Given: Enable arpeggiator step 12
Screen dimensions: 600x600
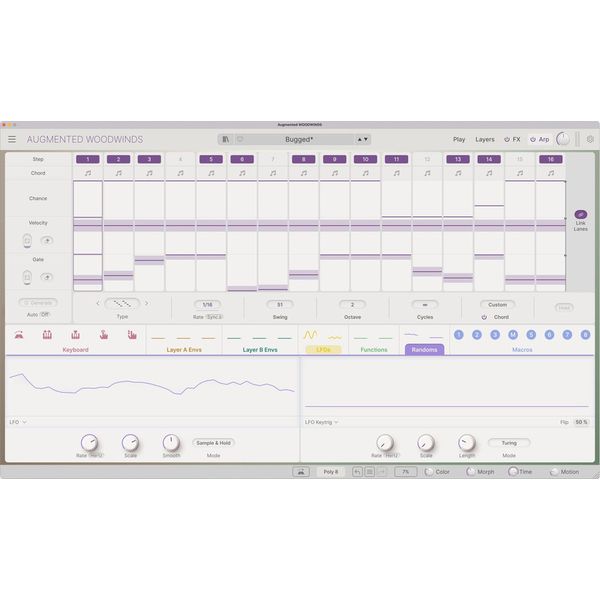Looking at the screenshot, I should click(427, 159).
